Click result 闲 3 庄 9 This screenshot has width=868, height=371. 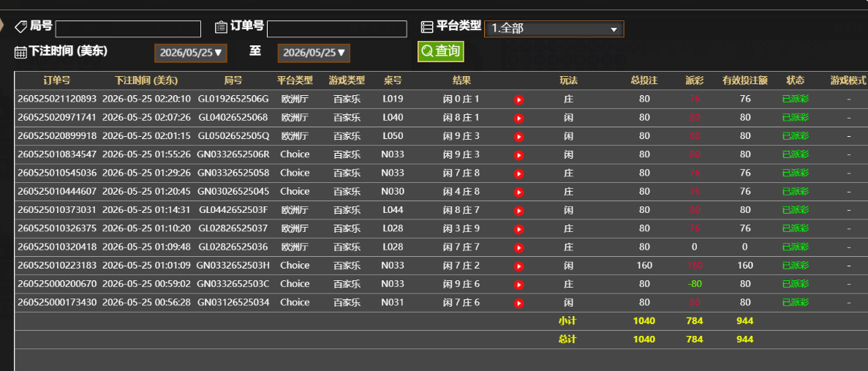(x=461, y=228)
